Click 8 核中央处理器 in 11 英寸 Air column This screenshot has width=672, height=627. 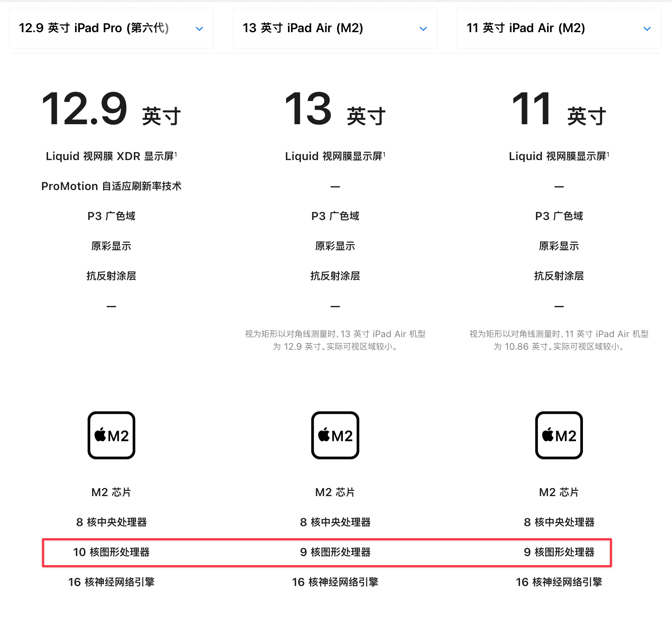559,522
